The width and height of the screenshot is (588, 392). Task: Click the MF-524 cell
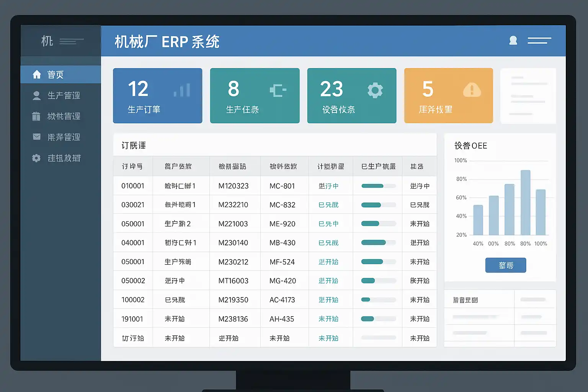pyautogui.click(x=282, y=262)
